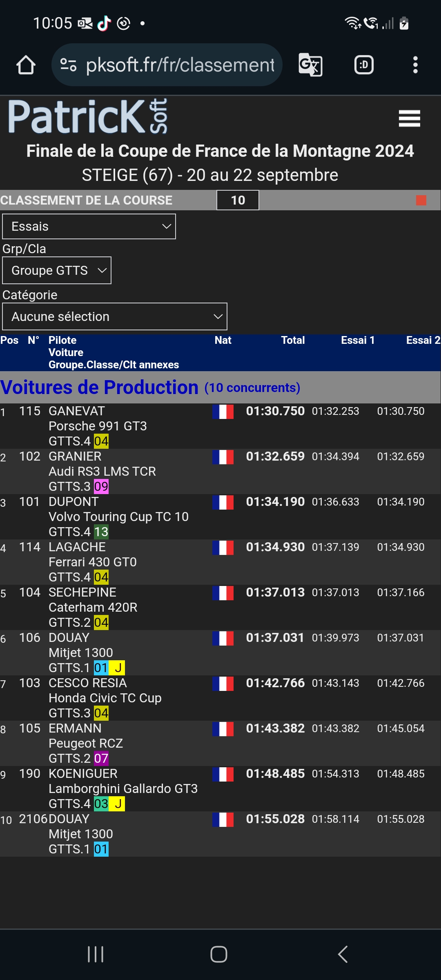This screenshot has width=441, height=980.
Task: Tap the Total column header
Action: click(x=293, y=340)
